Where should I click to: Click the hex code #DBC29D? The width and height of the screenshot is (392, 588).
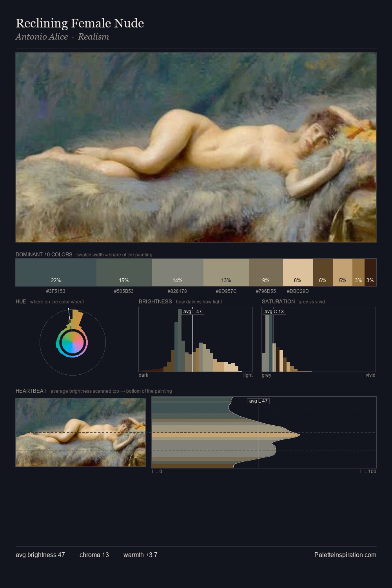click(298, 291)
